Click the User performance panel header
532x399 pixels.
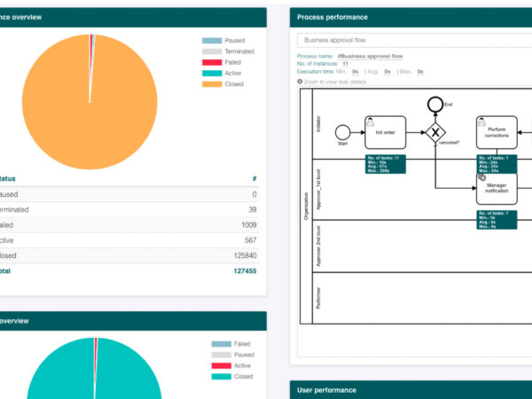pos(411,390)
